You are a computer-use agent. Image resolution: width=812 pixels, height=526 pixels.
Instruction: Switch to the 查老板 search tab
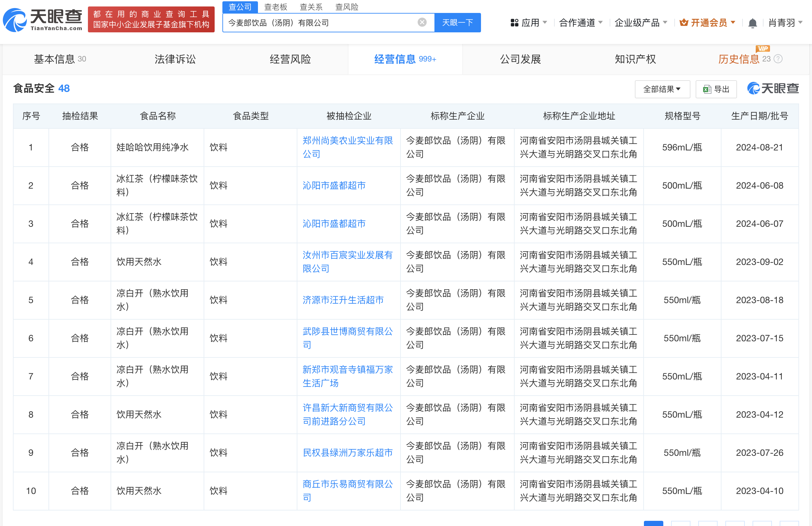pos(276,7)
